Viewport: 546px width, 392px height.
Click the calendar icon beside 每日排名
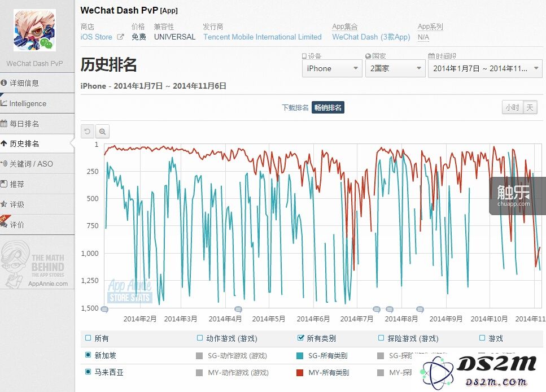click(x=3, y=123)
